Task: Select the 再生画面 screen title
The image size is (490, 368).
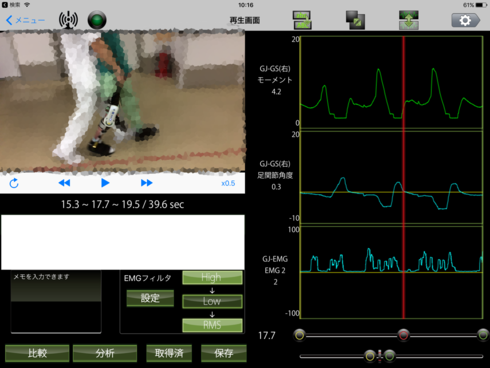Action: 245,20
